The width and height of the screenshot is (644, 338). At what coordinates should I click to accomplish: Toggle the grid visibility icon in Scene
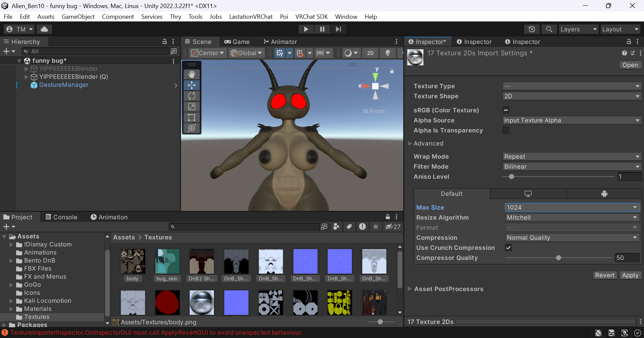coord(279,53)
